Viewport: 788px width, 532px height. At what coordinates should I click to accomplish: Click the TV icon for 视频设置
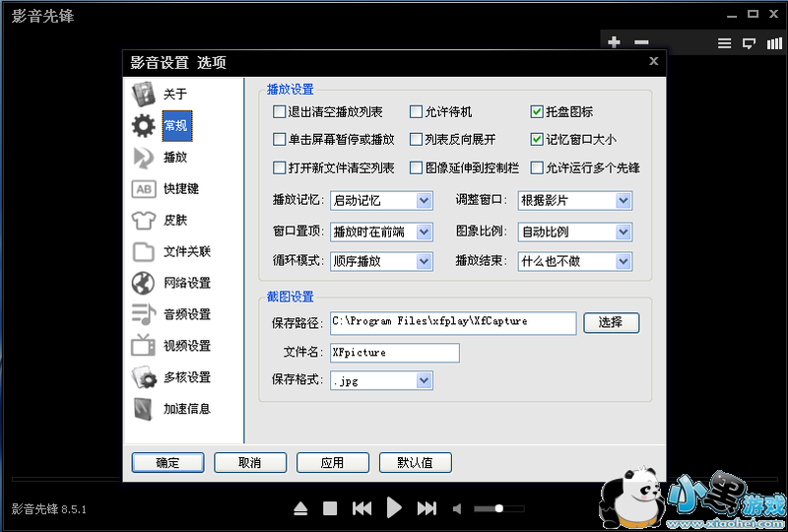(144, 346)
